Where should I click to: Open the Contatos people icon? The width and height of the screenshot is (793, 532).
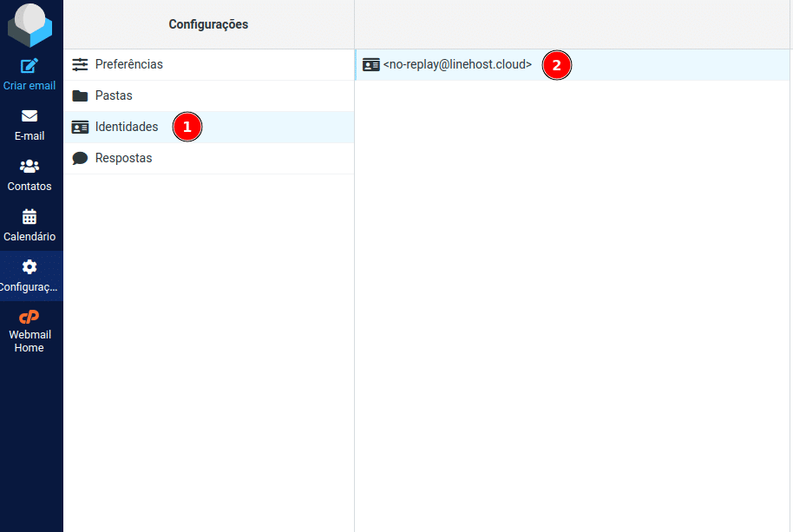click(29, 167)
